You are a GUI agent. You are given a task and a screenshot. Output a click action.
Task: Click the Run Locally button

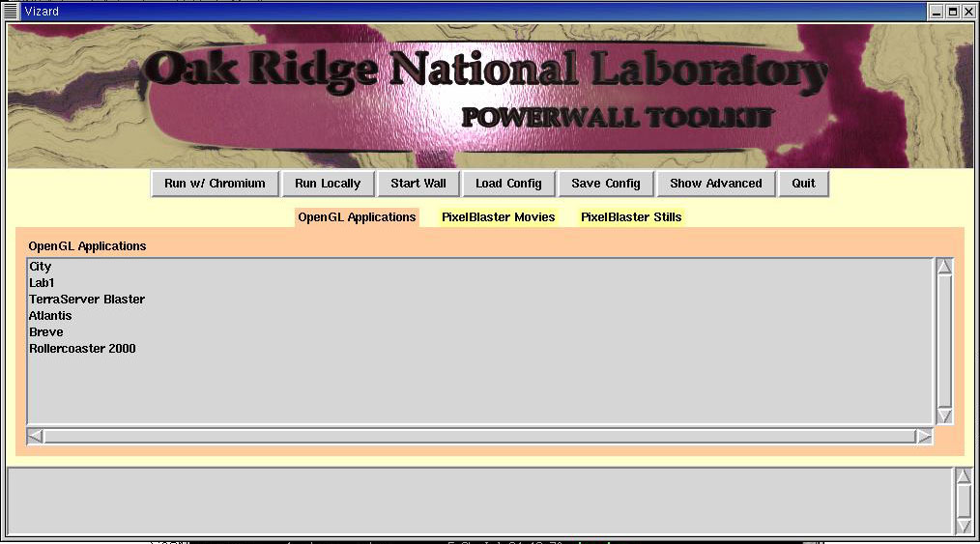coord(328,184)
